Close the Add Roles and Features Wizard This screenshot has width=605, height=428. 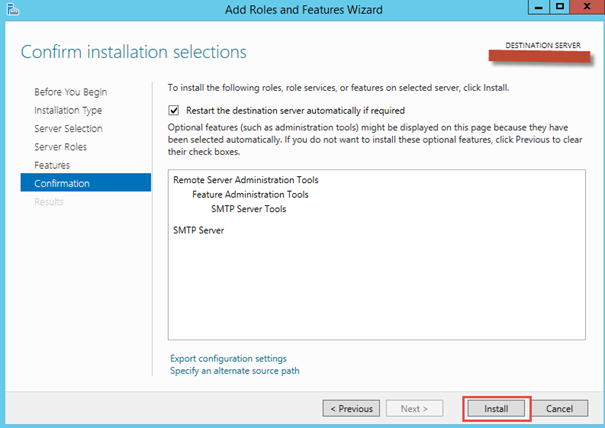(x=586, y=8)
